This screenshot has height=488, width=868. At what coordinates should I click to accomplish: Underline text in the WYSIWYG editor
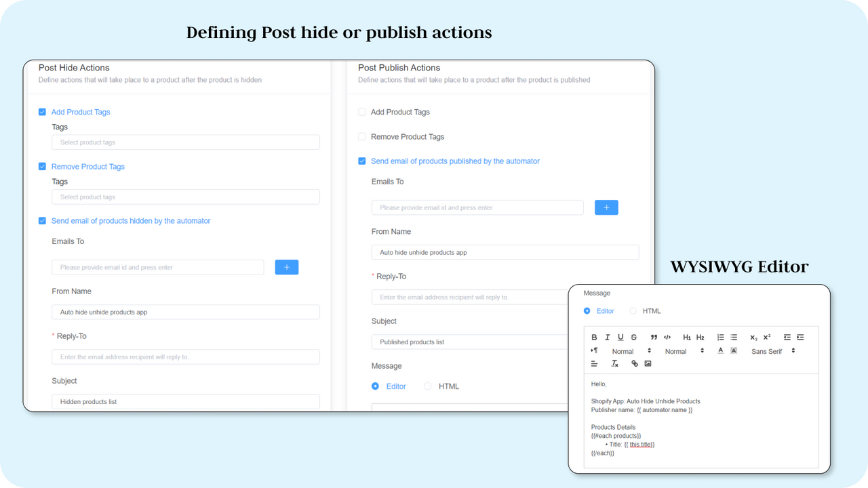coord(620,337)
